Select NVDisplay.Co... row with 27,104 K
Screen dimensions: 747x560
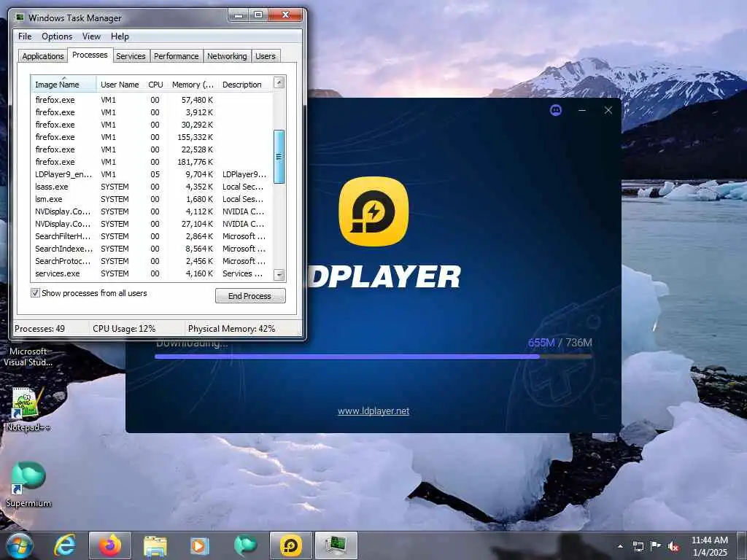click(x=152, y=224)
